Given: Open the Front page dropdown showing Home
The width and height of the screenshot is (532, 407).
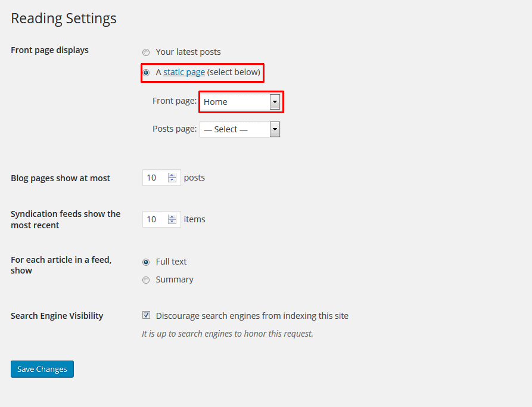Looking at the screenshot, I should (240, 102).
